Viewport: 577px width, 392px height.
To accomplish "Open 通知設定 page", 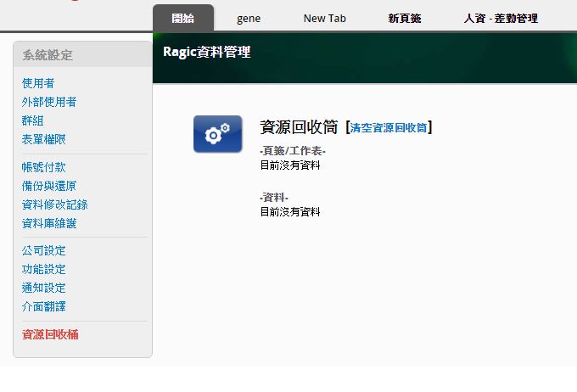I will click(x=43, y=288).
